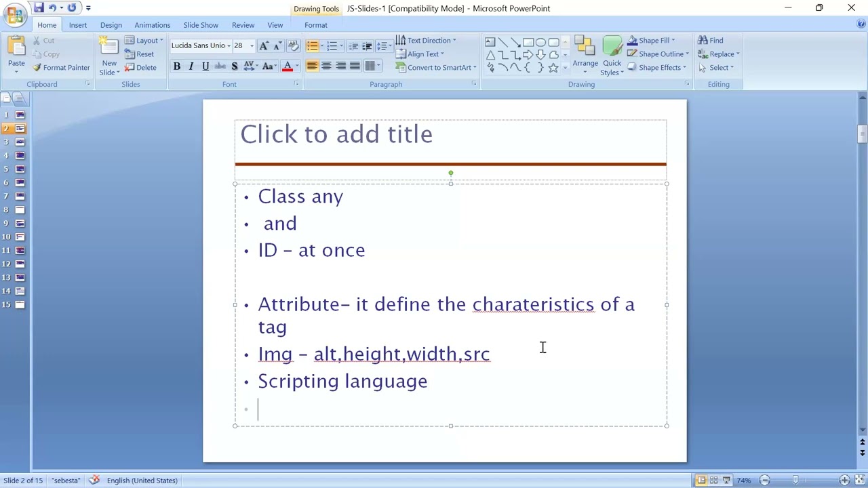Click Align Text button
The height and width of the screenshot is (488, 868).
pos(420,54)
